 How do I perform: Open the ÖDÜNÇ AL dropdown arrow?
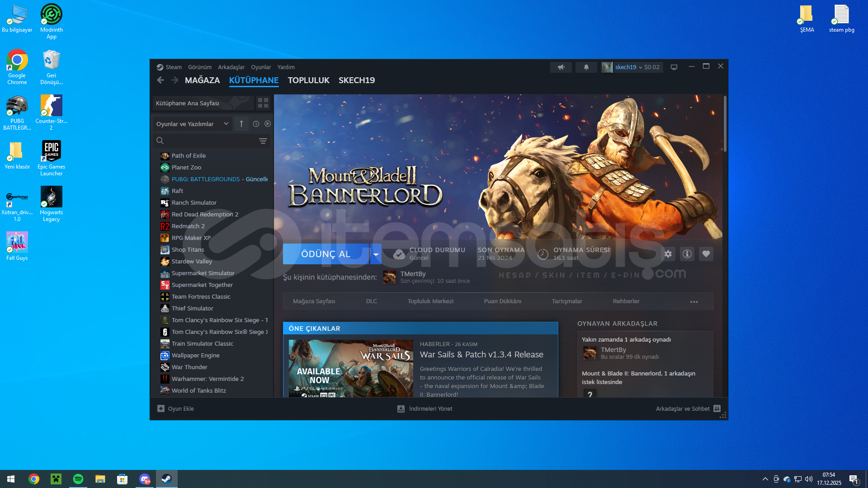(x=376, y=254)
